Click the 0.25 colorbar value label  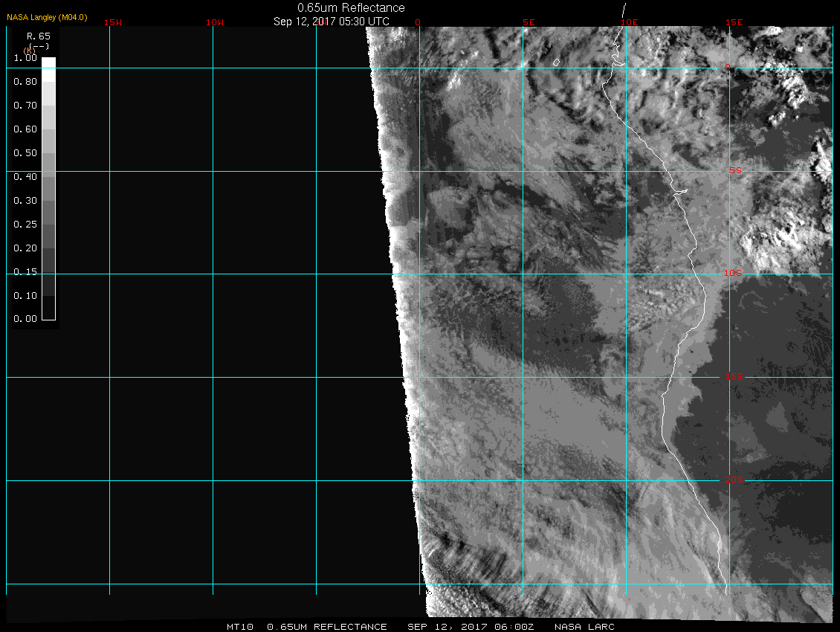pos(25,224)
